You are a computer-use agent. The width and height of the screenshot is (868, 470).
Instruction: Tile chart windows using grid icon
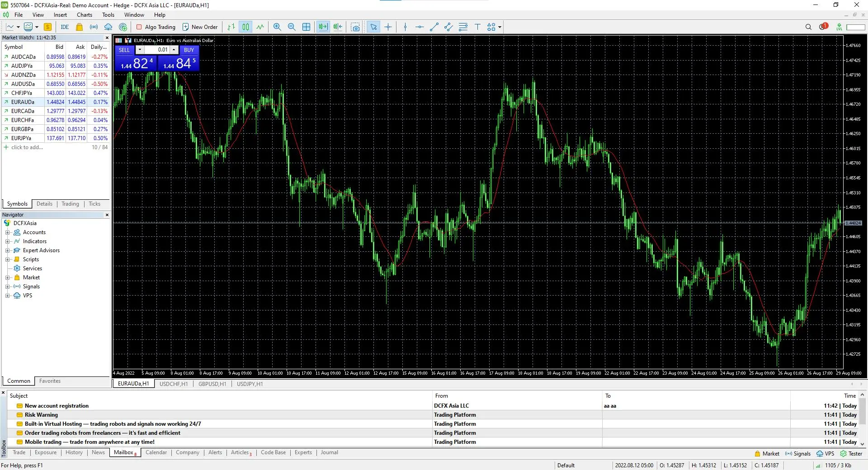[306, 27]
